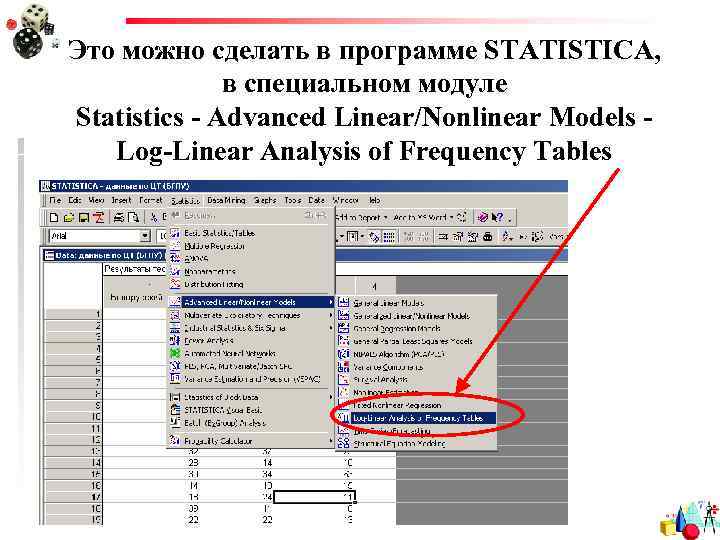Screen dimensions: 720x540
Task: Click the Variance Components icon
Action: click(343, 367)
